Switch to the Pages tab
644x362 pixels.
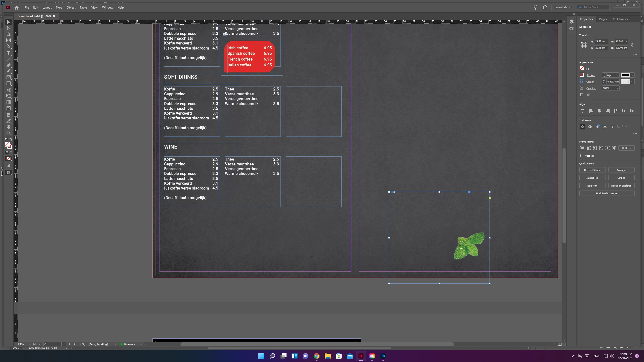point(603,19)
